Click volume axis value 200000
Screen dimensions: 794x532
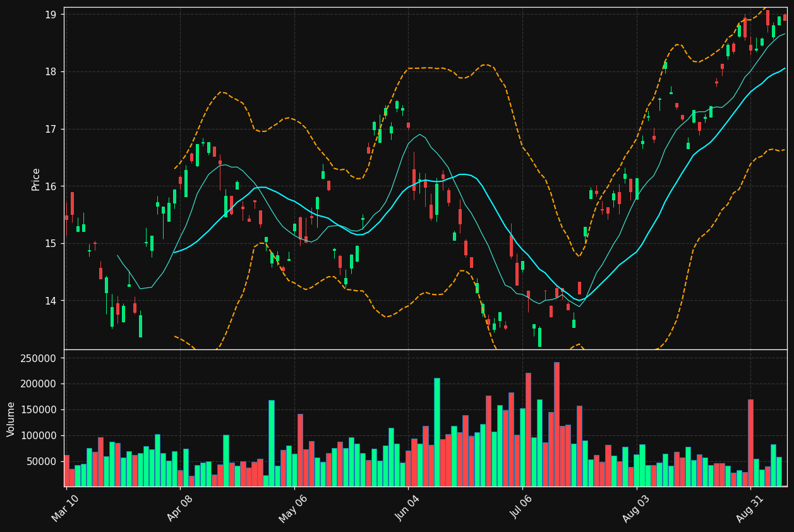pyautogui.click(x=40, y=384)
